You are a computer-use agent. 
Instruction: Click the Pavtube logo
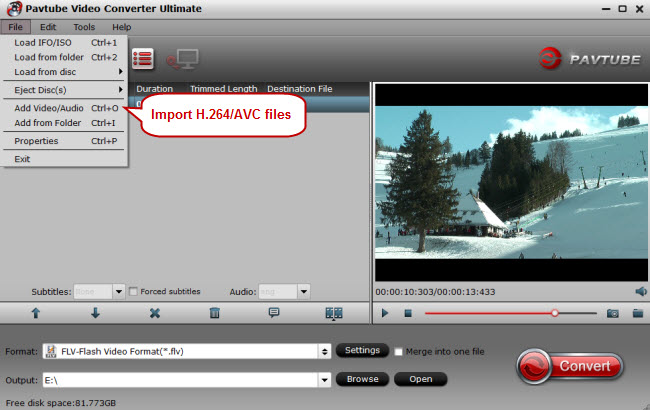point(589,59)
